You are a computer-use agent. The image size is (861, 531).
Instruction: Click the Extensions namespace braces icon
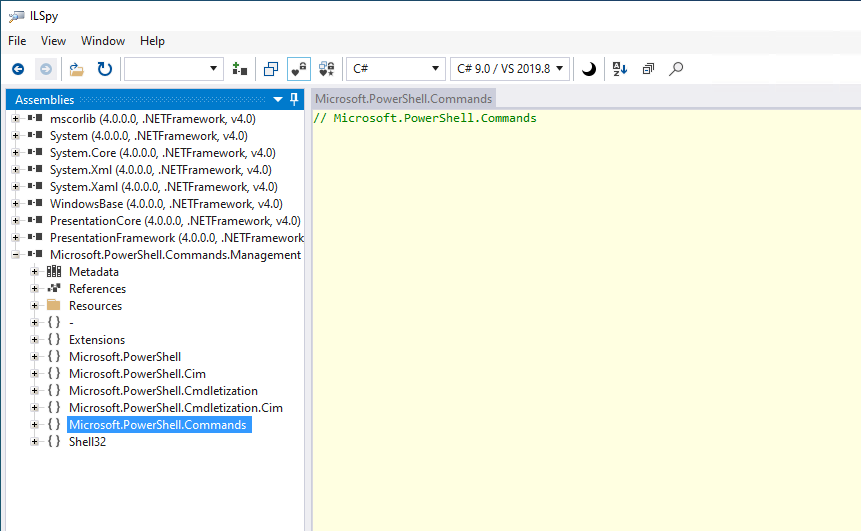click(x=54, y=339)
